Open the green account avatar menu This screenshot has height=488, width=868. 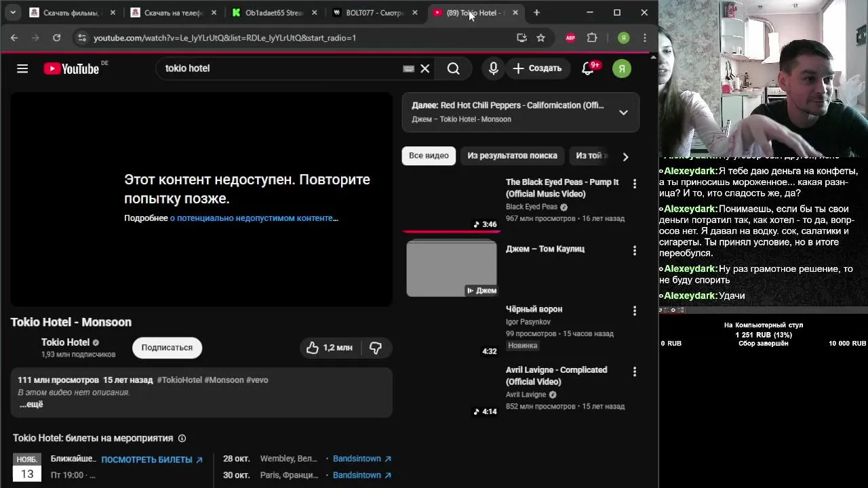(622, 68)
